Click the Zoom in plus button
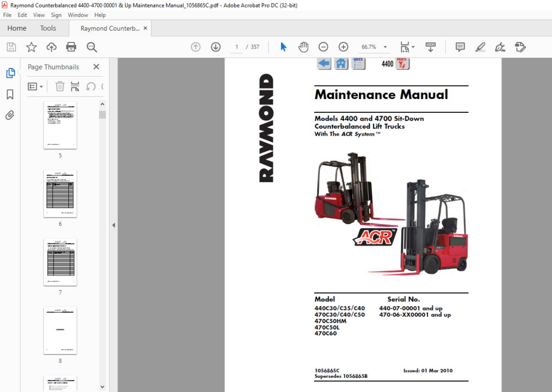 [343, 47]
